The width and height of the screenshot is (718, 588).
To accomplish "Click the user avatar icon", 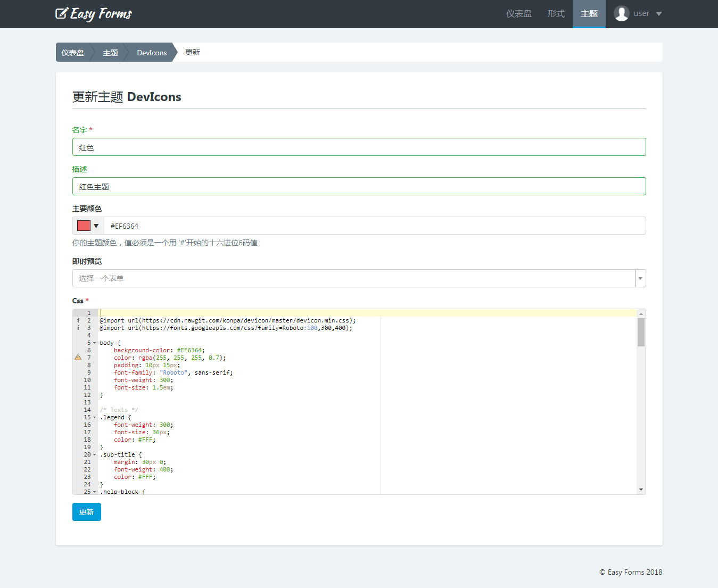I will (621, 13).
